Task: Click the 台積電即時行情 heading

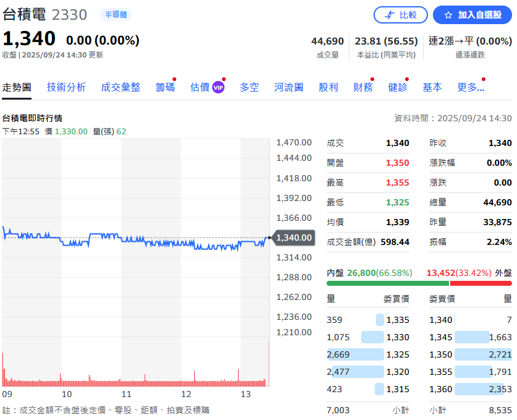Action: (x=32, y=118)
